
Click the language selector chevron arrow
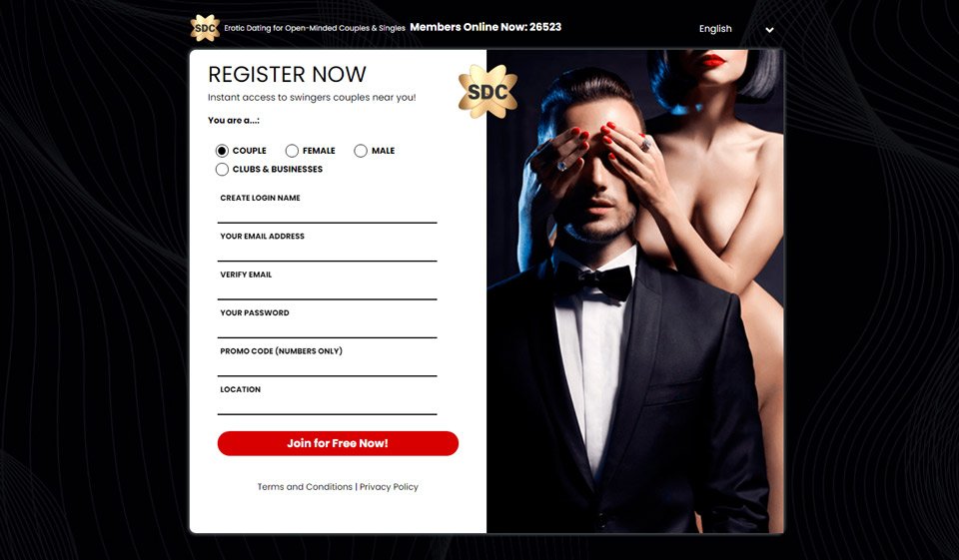[x=769, y=30]
